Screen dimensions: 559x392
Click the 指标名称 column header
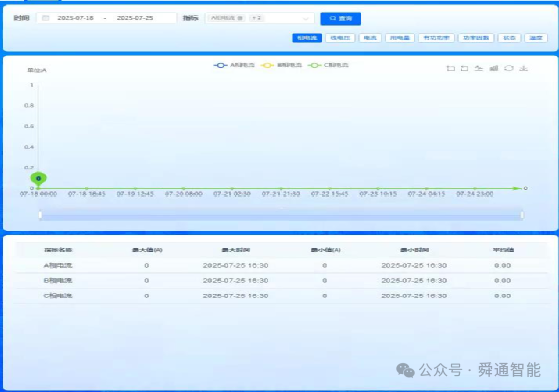58,250
